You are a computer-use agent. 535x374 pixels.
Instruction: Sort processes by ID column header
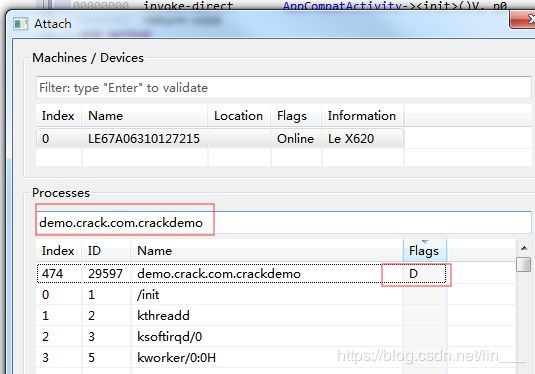[106, 251]
